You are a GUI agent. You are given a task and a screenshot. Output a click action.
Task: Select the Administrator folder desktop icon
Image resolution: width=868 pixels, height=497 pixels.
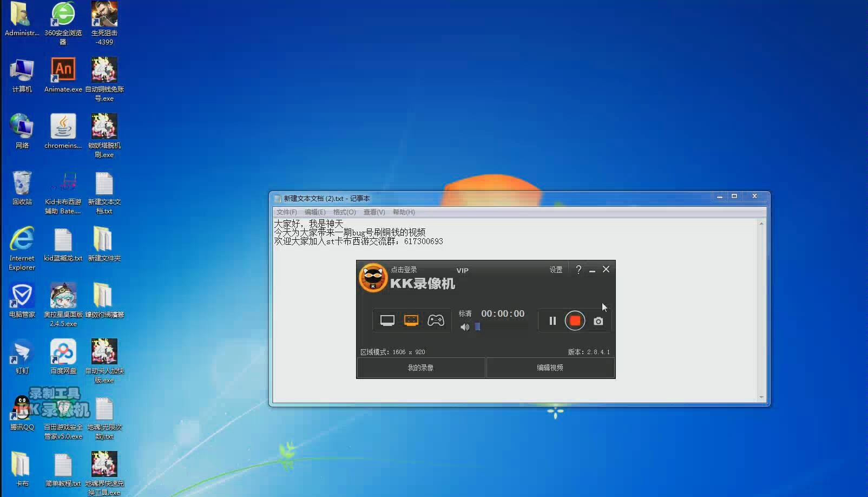click(x=22, y=19)
